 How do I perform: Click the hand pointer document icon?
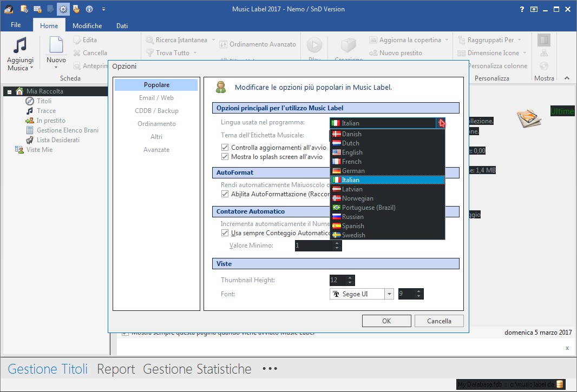76,9
